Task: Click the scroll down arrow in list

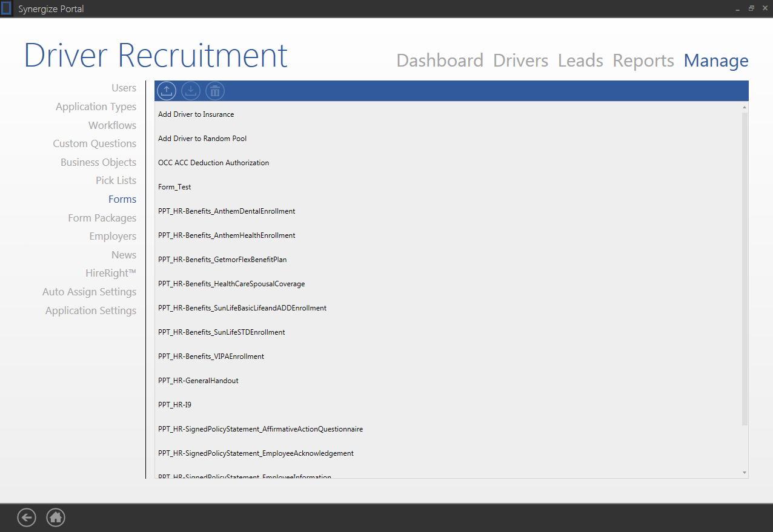Action: pos(745,473)
